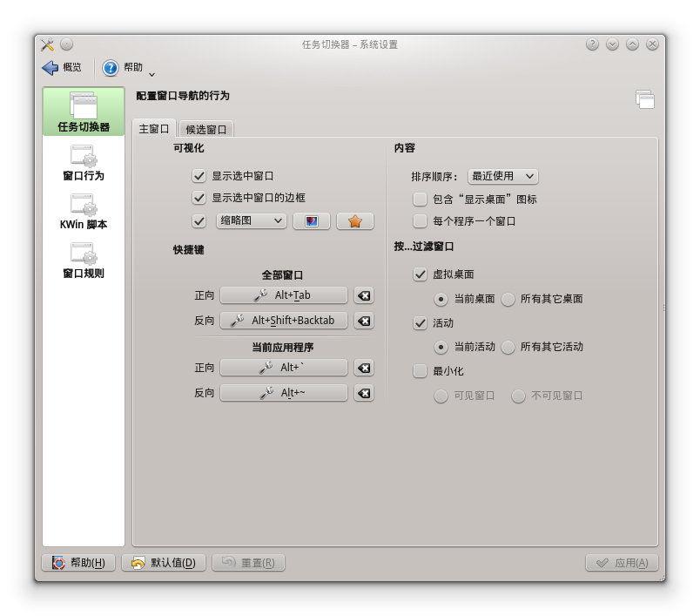Screen dimensions: 700x616
Task: Expand the 帮助 toolbar dropdown arrow
Action: pyautogui.click(x=151, y=74)
